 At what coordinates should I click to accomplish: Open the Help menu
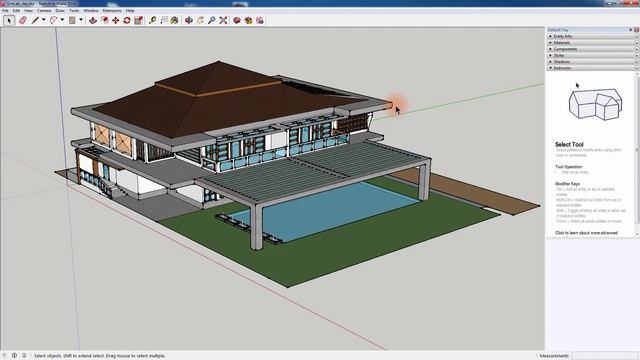click(x=130, y=11)
